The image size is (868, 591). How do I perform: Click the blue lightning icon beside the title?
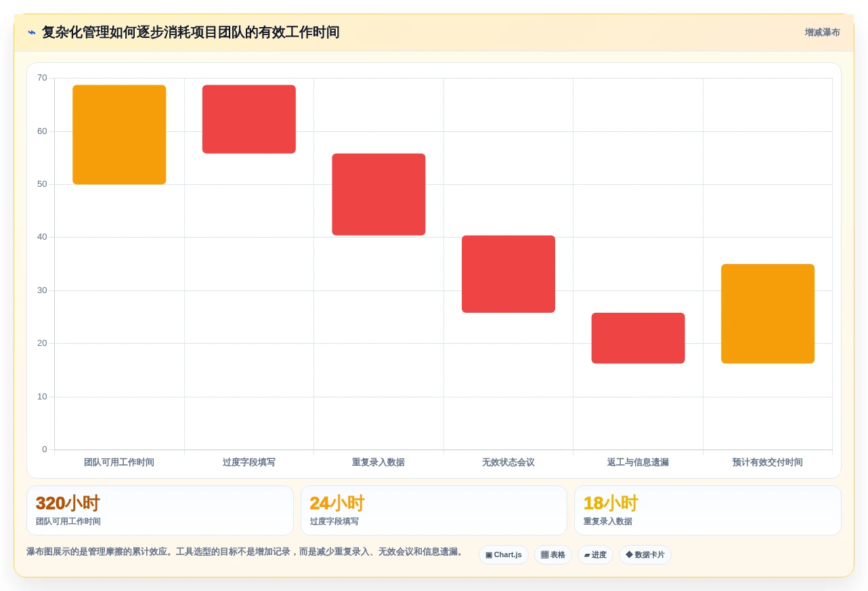(32, 32)
